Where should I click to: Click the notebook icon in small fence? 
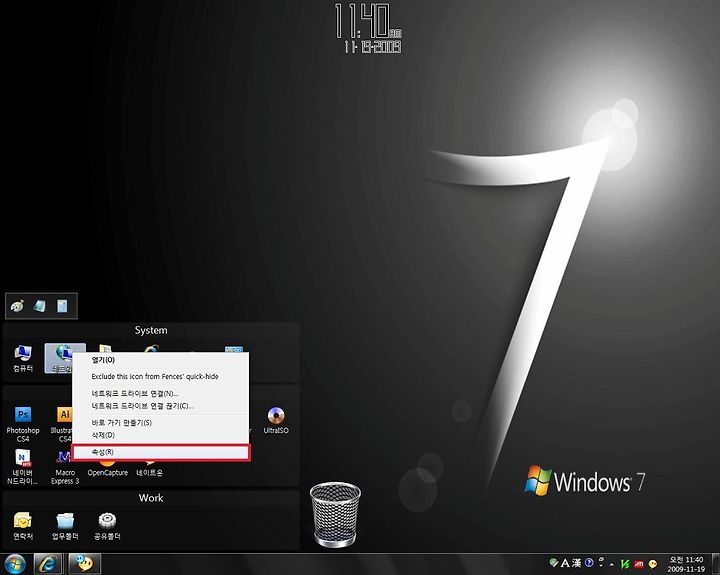coord(40,306)
